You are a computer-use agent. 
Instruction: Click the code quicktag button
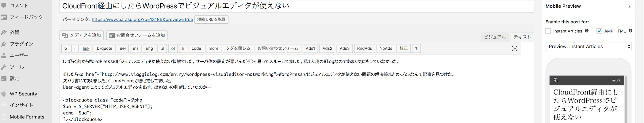tap(196, 48)
